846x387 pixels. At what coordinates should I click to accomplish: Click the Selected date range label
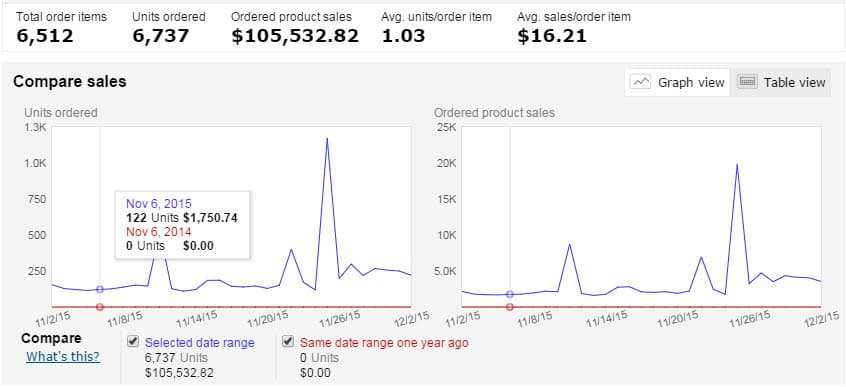200,343
